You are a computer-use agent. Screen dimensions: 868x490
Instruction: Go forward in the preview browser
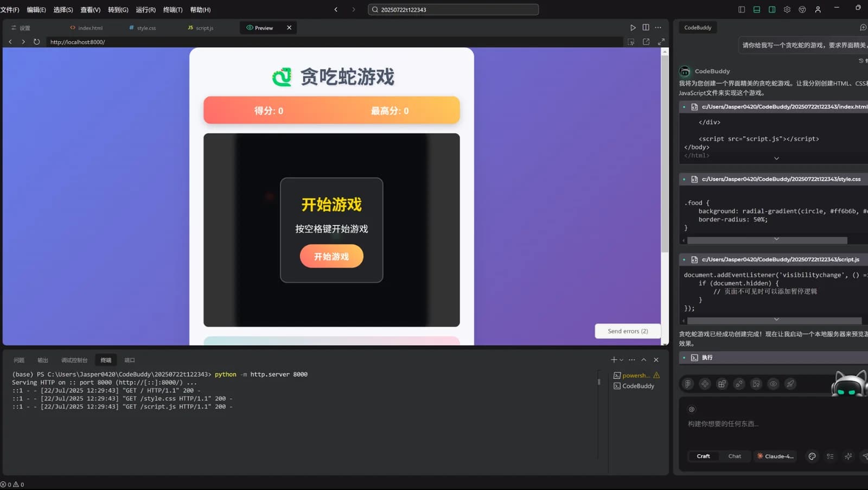click(23, 42)
